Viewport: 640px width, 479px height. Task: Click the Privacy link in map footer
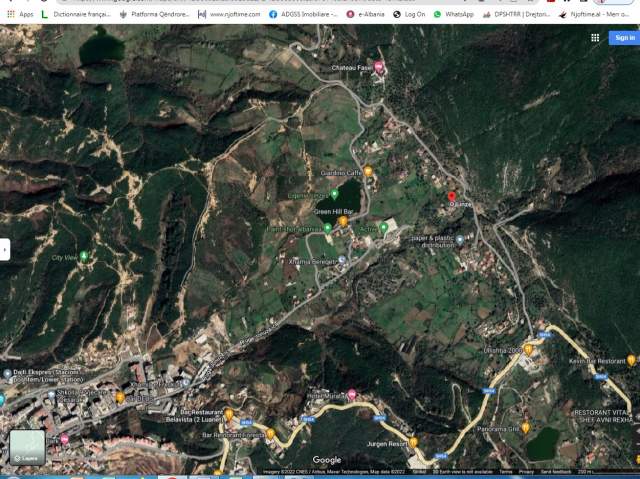tap(526, 472)
